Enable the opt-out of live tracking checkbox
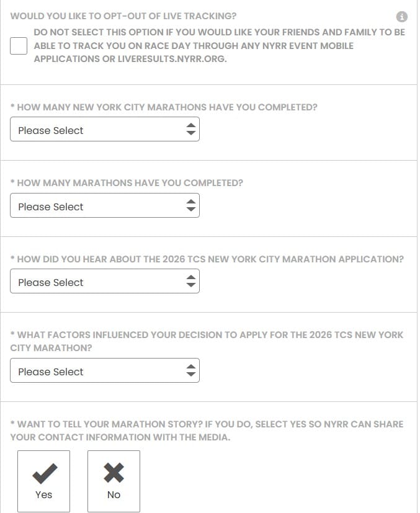 tap(19, 46)
